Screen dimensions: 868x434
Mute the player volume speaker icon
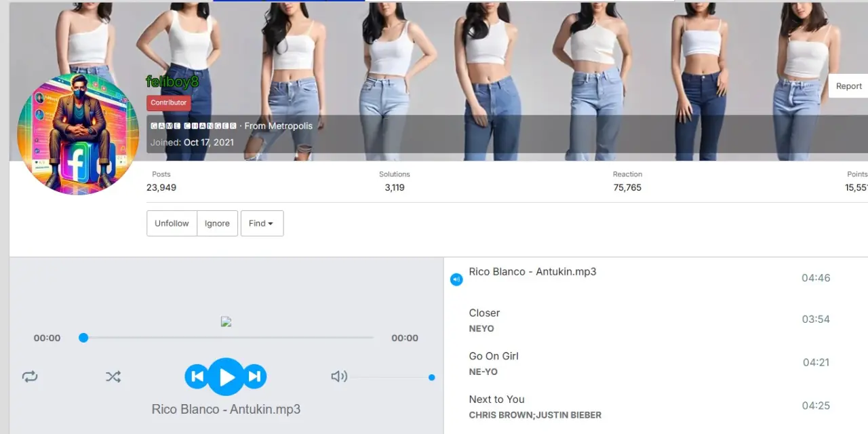click(x=339, y=376)
